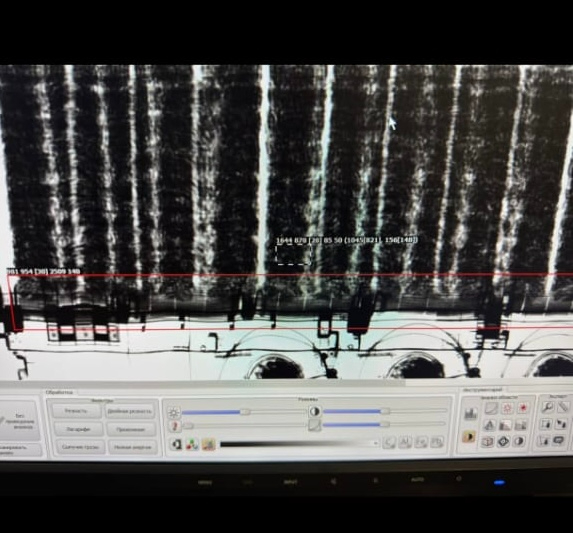The width and height of the screenshot is (573, 533).
Task: Click the Двойная резкость filter button
Action: (x=130, y=412)
